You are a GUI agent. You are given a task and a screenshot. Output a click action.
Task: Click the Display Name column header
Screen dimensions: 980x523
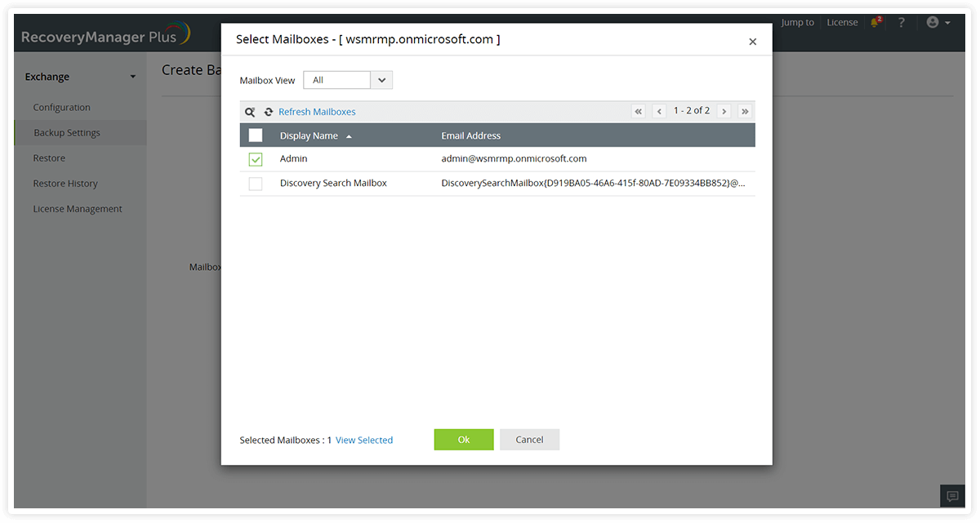[x=309, y=135]
